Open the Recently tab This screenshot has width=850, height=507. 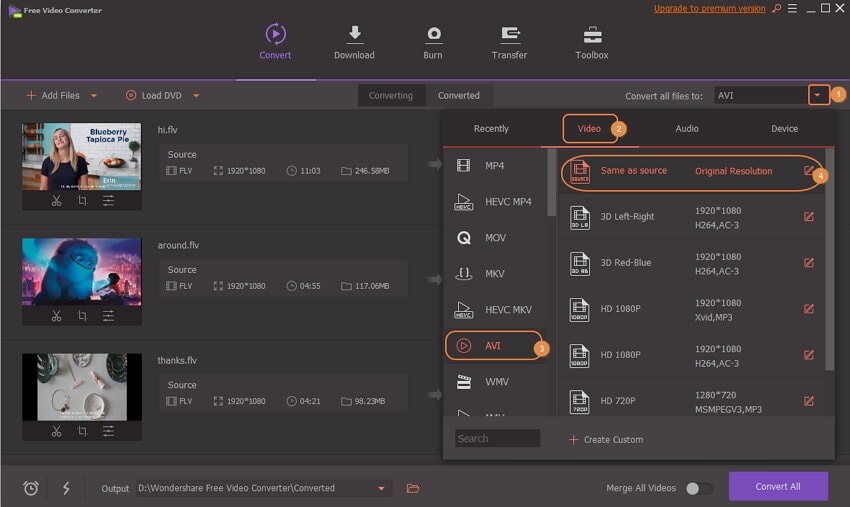tap(491, 129)
